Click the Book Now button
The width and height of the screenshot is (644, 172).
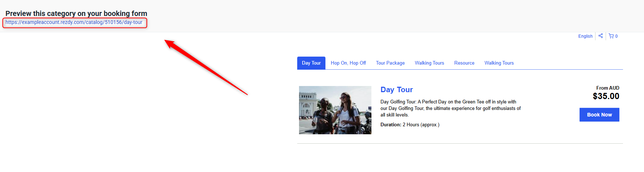(x=599, y=115)
